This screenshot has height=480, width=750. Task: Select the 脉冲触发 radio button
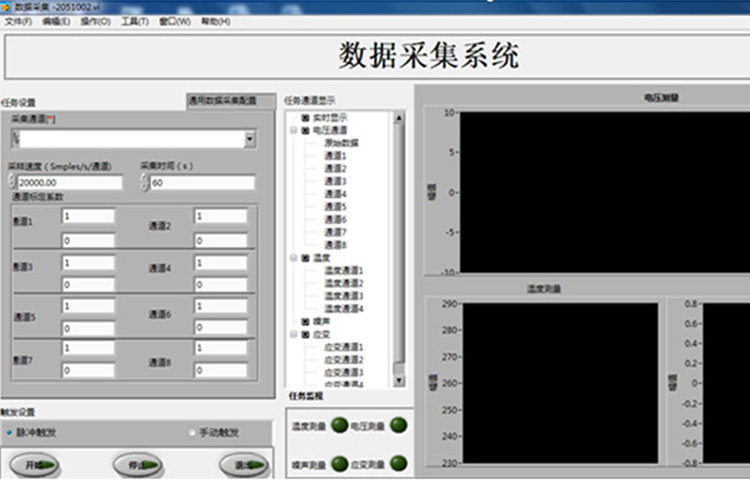[x=11, y=432]
